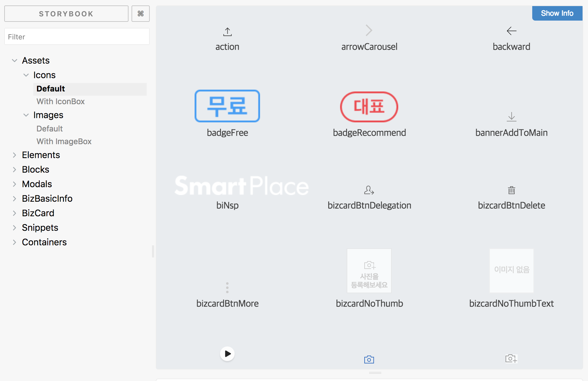Click the action upload icon
The height and width of the screenshot is (381, 588).
227,31
